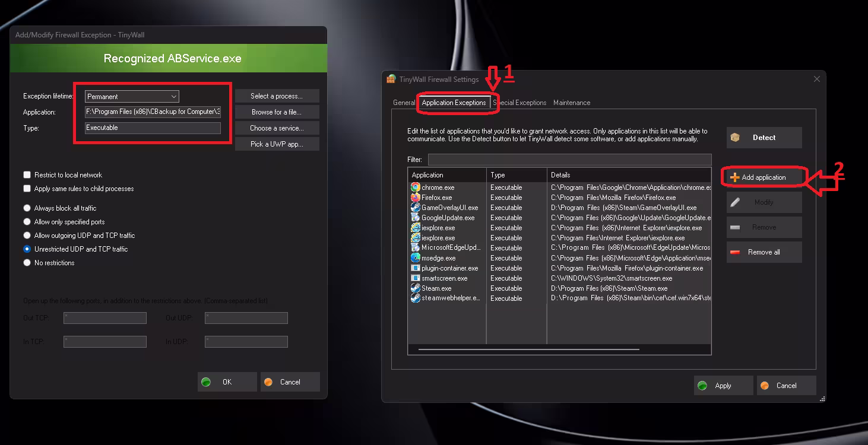Click the box icon on Detect button
This screenshot has height=445, width=868.
pyautogui.click(x=735, y=138)
